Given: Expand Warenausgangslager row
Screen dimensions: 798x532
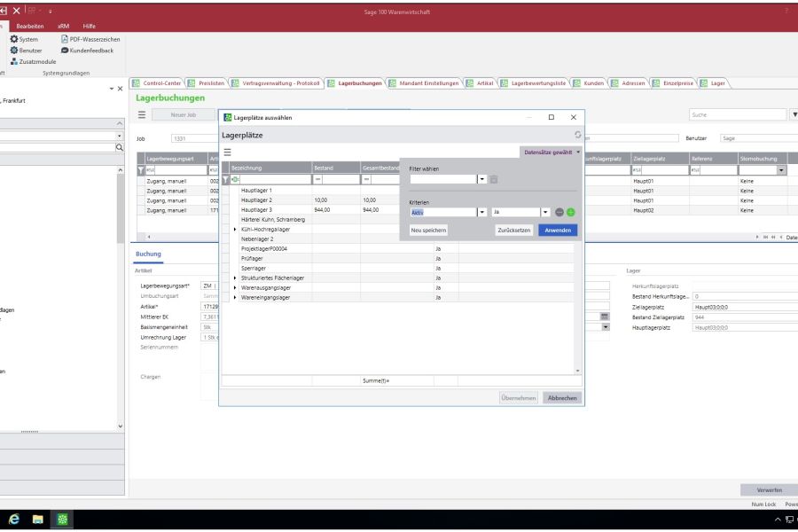Looking at the screenshot, I should pos(235,288).
